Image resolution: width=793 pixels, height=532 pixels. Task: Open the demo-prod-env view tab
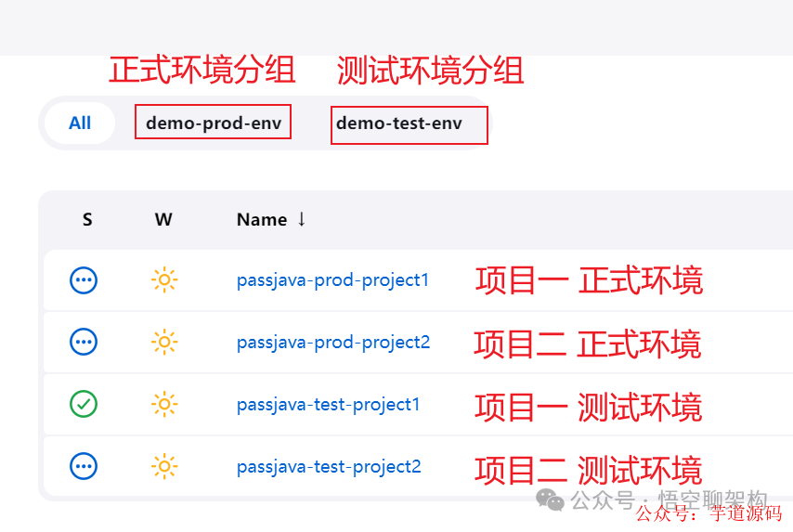[x=214, y=123]
